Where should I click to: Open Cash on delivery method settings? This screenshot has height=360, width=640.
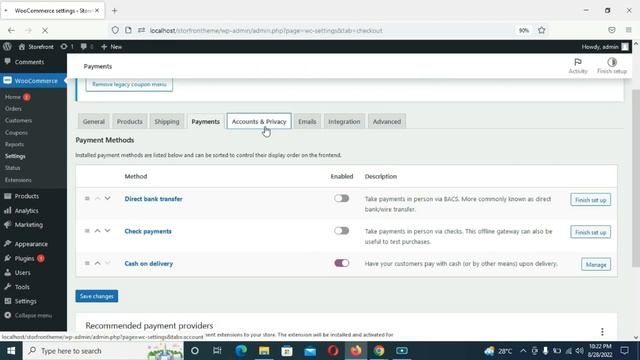click(x=149, y=264)
